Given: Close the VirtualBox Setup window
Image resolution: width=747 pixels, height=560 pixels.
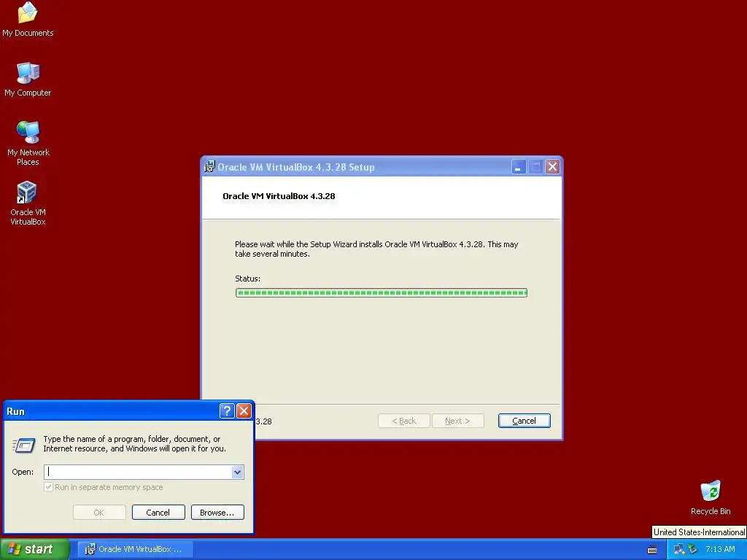Looking at the screenshot, I should tap(553, 167).
